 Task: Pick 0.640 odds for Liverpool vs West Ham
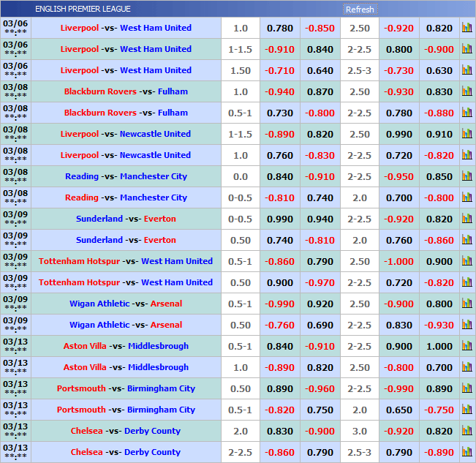click(320, 71)
